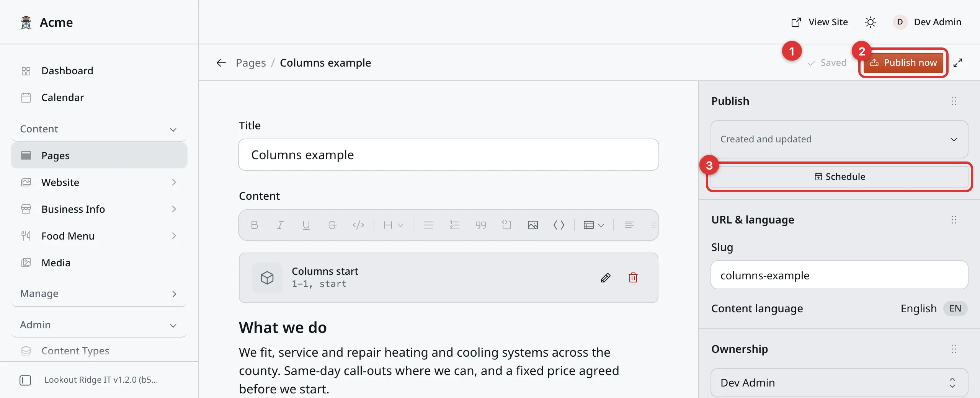This screenshot has width=980, height=398.
Task: Click the Pages breadcrumb link
Action: (x=251, y=63)
